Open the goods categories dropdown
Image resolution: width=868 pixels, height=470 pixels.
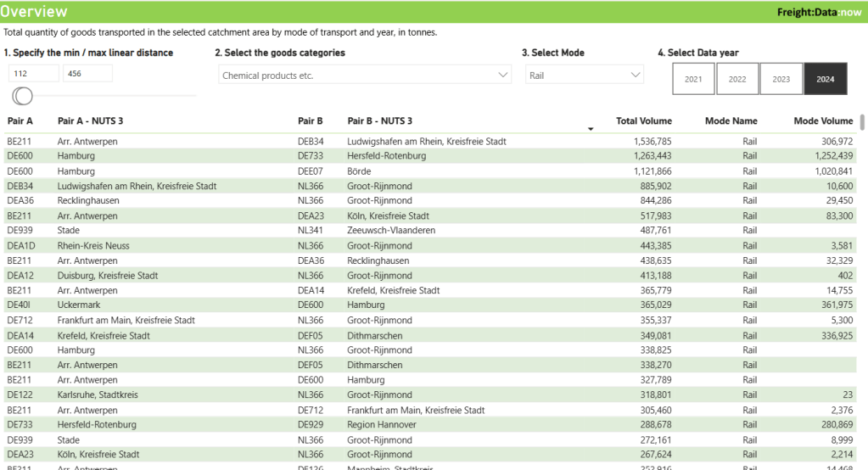363,76
